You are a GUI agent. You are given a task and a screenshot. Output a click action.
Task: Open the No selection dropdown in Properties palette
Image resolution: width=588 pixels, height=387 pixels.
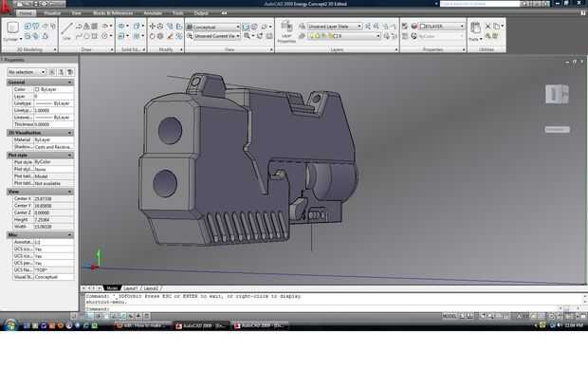coord(27,72)
